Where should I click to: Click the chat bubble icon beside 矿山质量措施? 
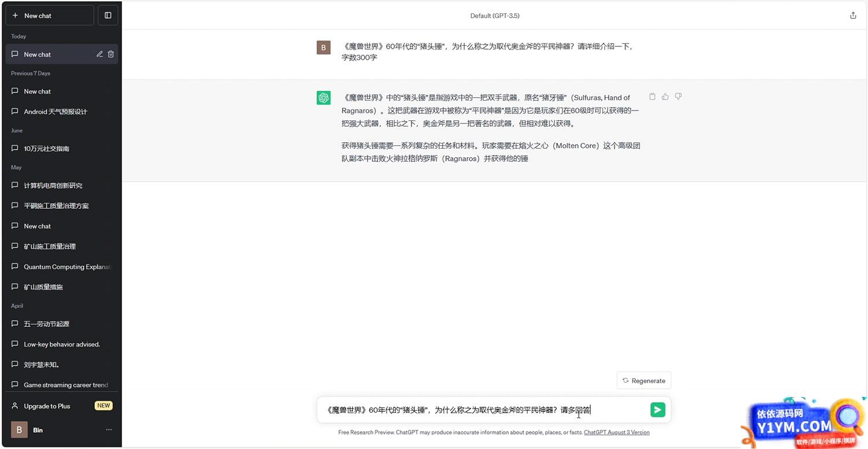[x=15, y=287]
